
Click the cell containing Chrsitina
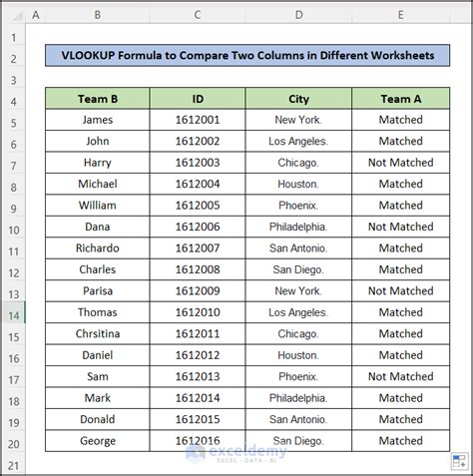(x=98, y=333)
